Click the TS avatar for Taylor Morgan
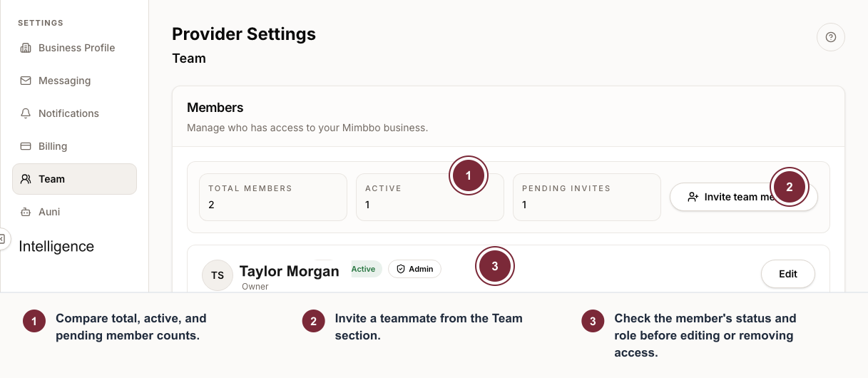Image resolution: width=868 pixels, height=378 pixels. (218, 275)
